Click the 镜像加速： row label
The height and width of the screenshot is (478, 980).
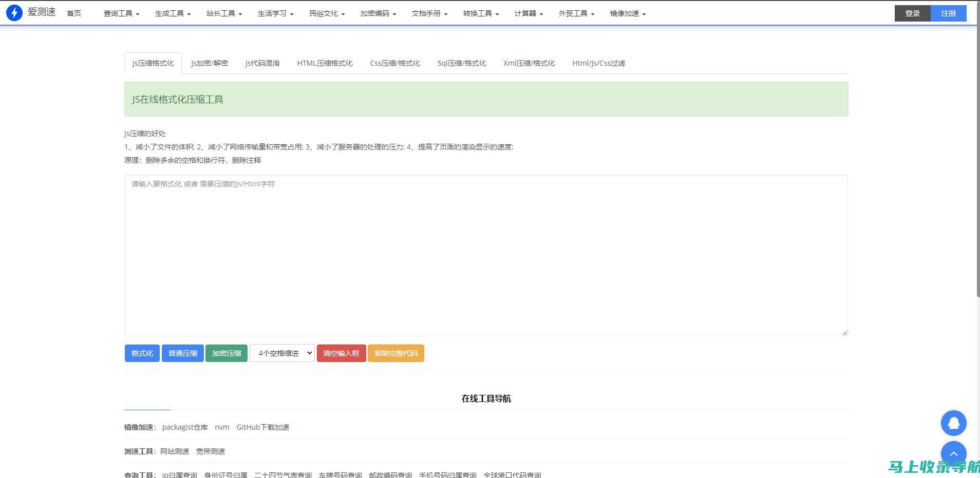point(140,427)
